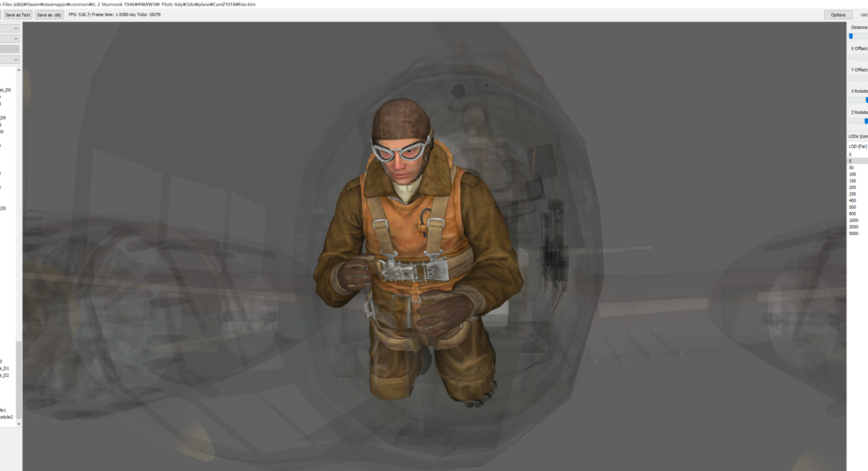Image resolution: width=868 pixels, height=471 pixels.
Task: Click the Z Rotation slider
Action: click(x=859, y=121)
